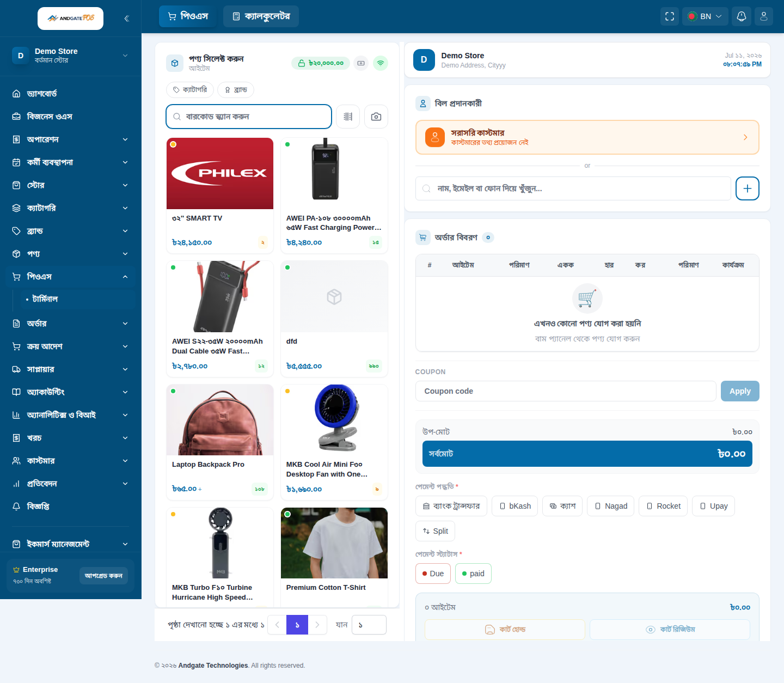Click the কার্ট রিজিউম (Cart resume) button
This screenshot has height=683, width=784.
670,630
